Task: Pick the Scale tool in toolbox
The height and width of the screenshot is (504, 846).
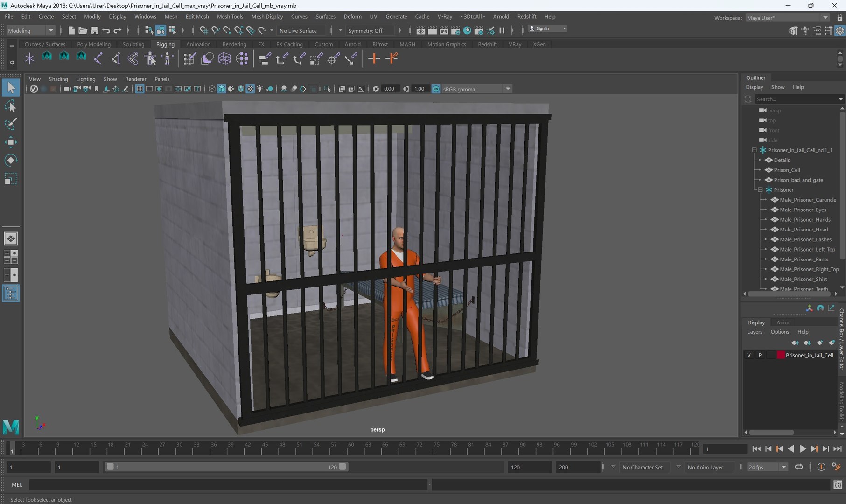Action: 10,179
